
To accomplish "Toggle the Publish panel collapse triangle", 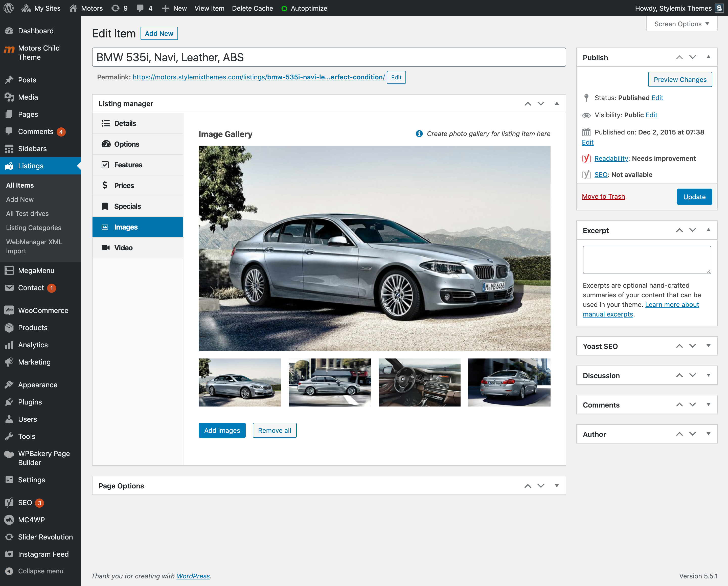I will [709, 57].
